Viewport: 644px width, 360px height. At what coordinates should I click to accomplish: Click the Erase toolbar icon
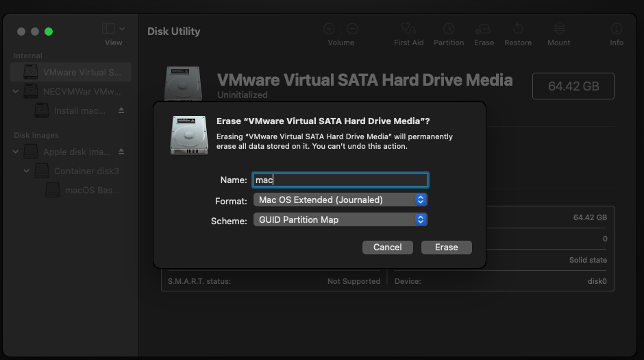point(483,29)
